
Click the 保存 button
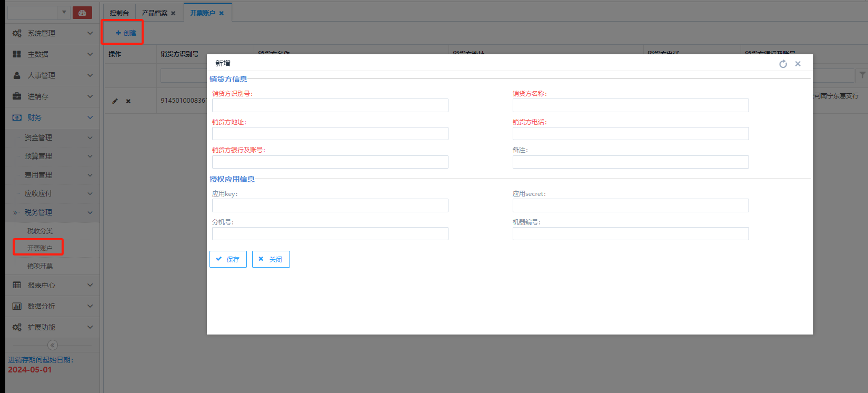228,259
